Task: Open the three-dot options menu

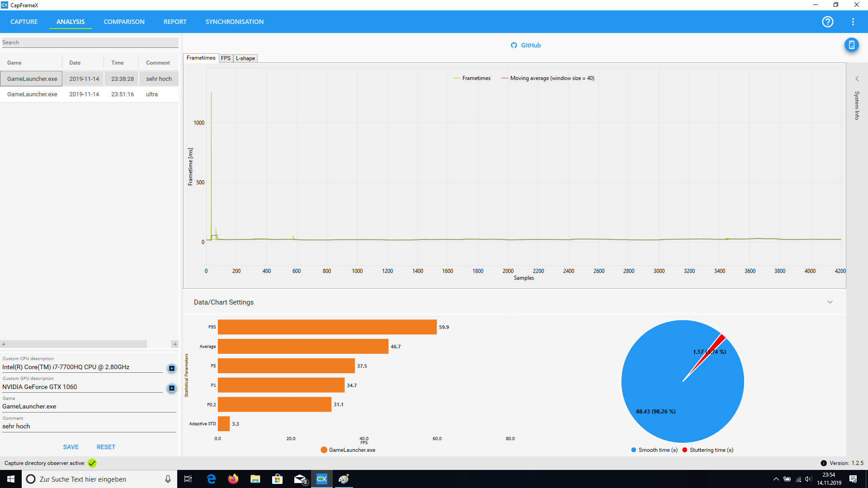Action: click(x=853, y=22)
